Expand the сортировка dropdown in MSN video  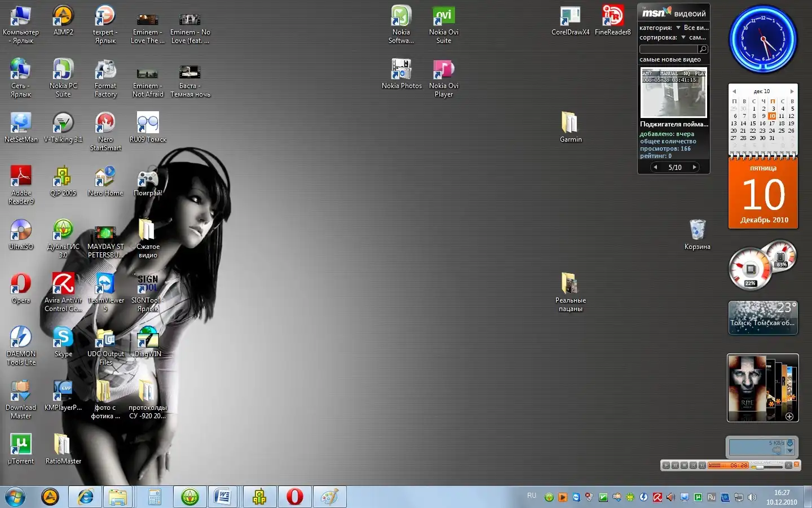click(x=683, y=37)
